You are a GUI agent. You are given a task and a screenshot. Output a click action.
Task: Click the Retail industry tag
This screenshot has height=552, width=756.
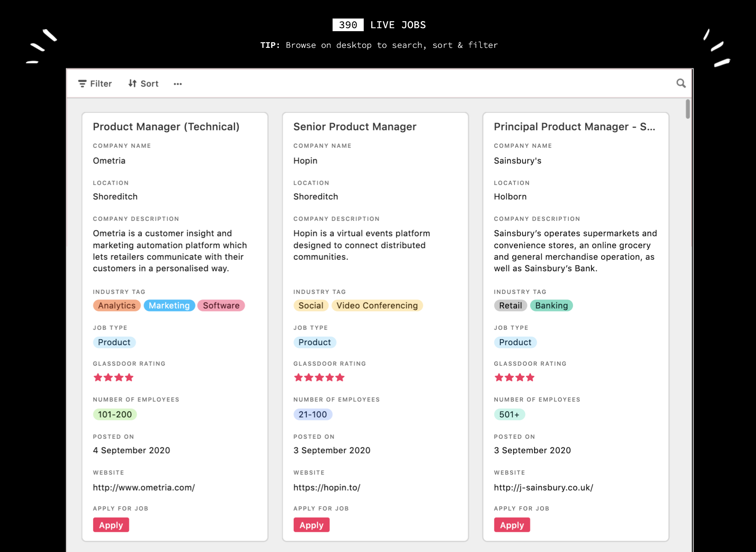click(x=511, y=305)
